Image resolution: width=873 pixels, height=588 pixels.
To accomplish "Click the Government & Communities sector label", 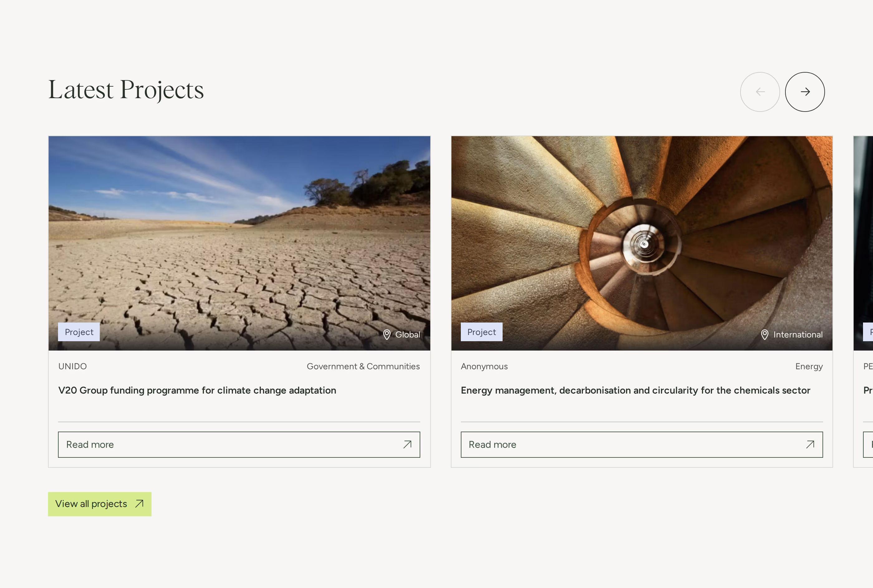I will tap(363, 366).
